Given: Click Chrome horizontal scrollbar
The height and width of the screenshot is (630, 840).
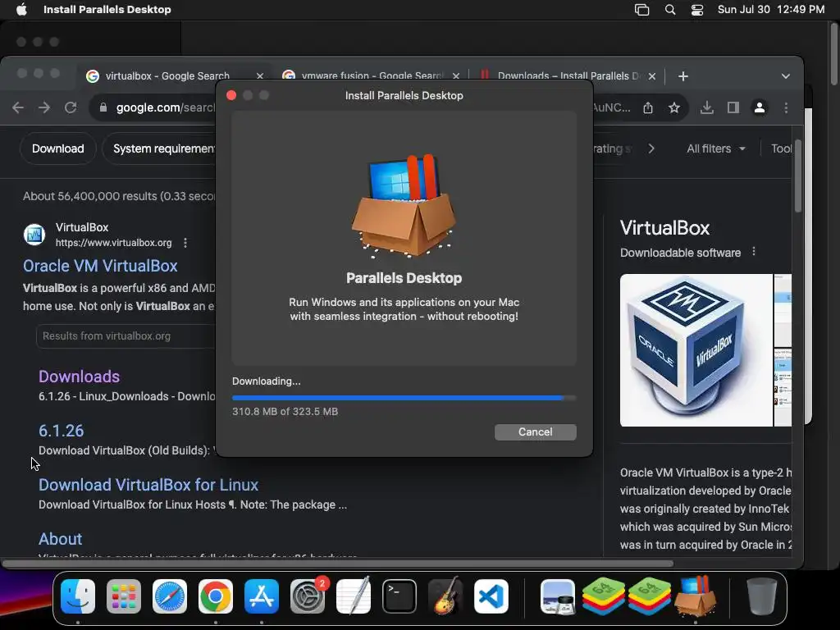Looking at the screenshot, I should click(337, 564).
